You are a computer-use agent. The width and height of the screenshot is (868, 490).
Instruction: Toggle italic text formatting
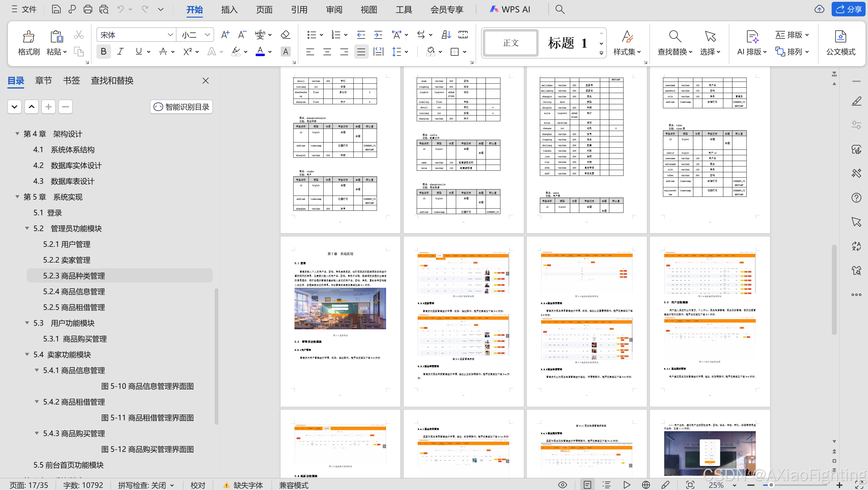120,52
